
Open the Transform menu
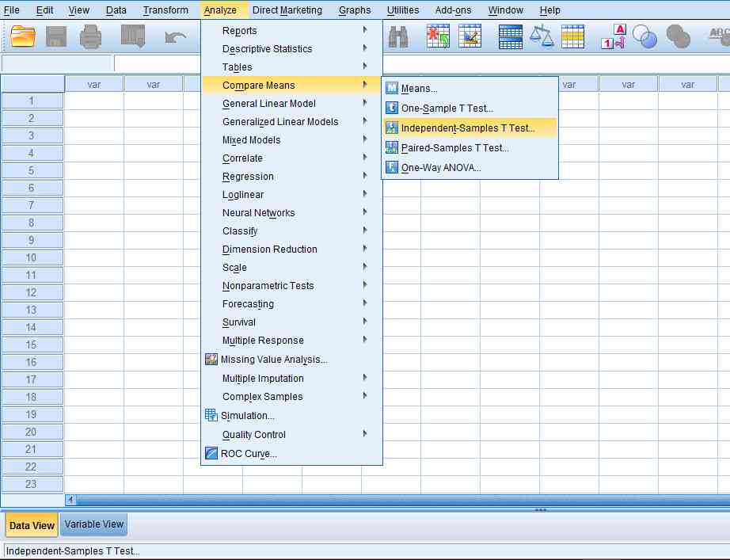165,10
